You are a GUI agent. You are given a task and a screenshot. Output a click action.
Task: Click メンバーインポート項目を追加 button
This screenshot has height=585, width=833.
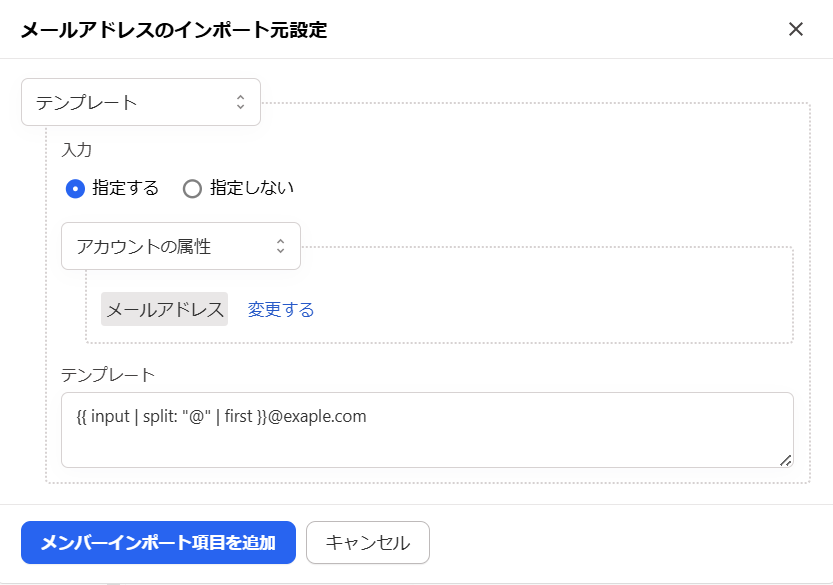pos(158,542)
